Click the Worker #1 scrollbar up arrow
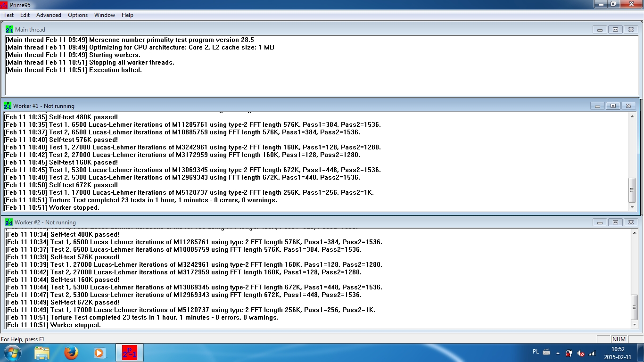 [633, 116]
